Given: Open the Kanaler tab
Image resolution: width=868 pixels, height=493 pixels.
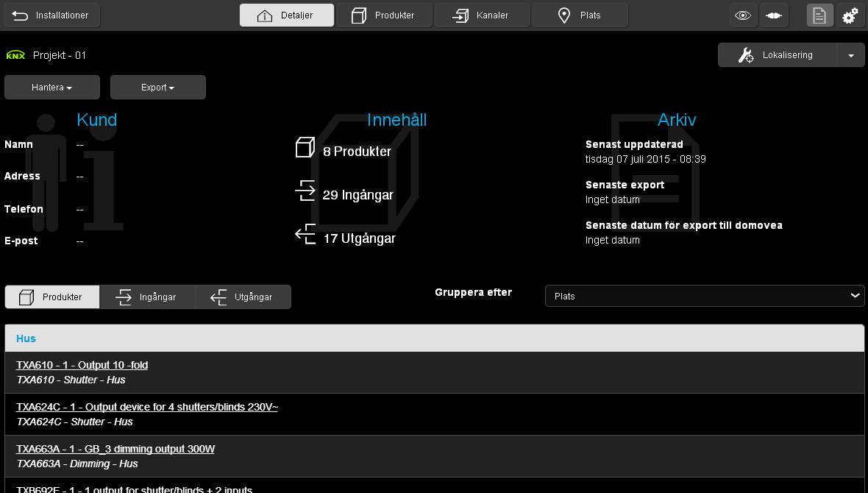Looking at the screenshot, I should click(x=482, y=15).
